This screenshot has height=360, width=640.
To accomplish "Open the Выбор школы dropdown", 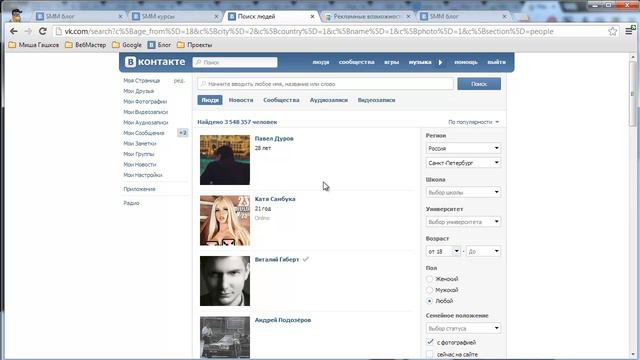I will 463,192.
